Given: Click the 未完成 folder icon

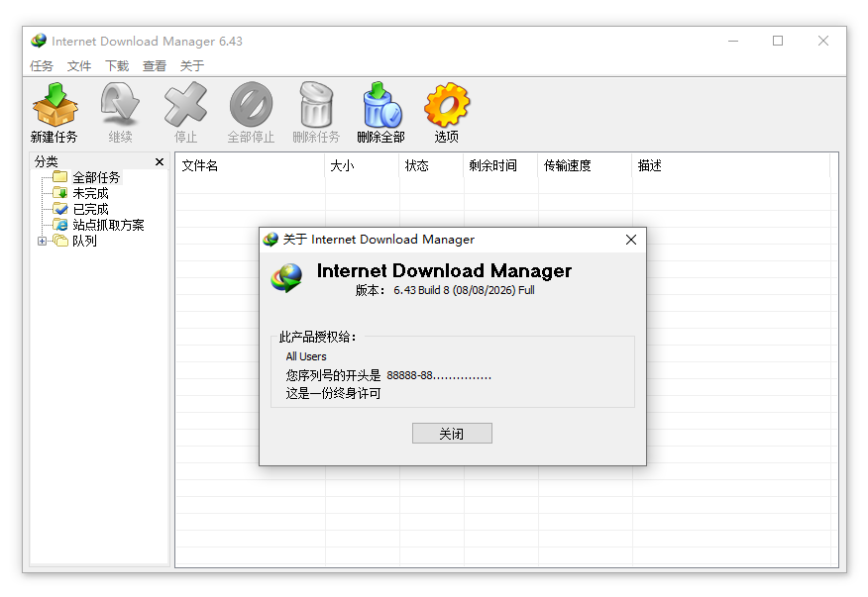Looking at the screenshot, I should (59, 192).
